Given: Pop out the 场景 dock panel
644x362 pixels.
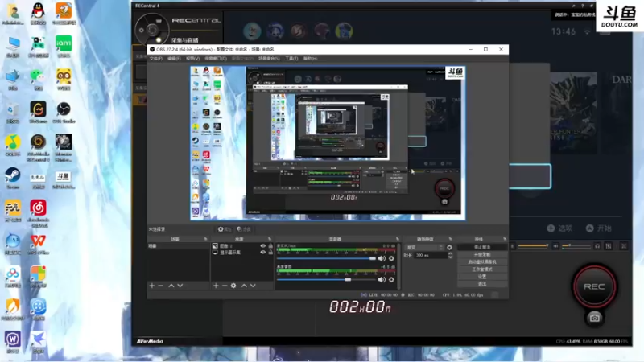Looking at the screenshot, I should point(205,239).
